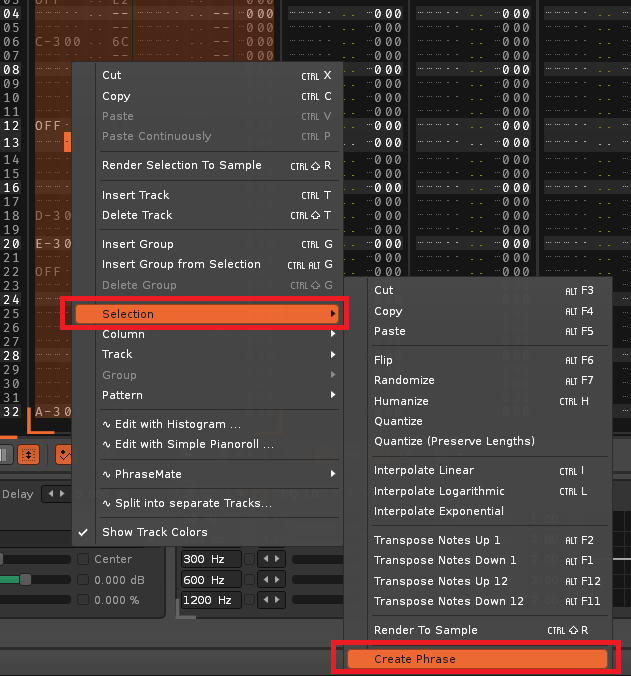This screenshot has width=631, height=676.
Task: Select Render Selection To Sample
Action: [x=182, y=165]
